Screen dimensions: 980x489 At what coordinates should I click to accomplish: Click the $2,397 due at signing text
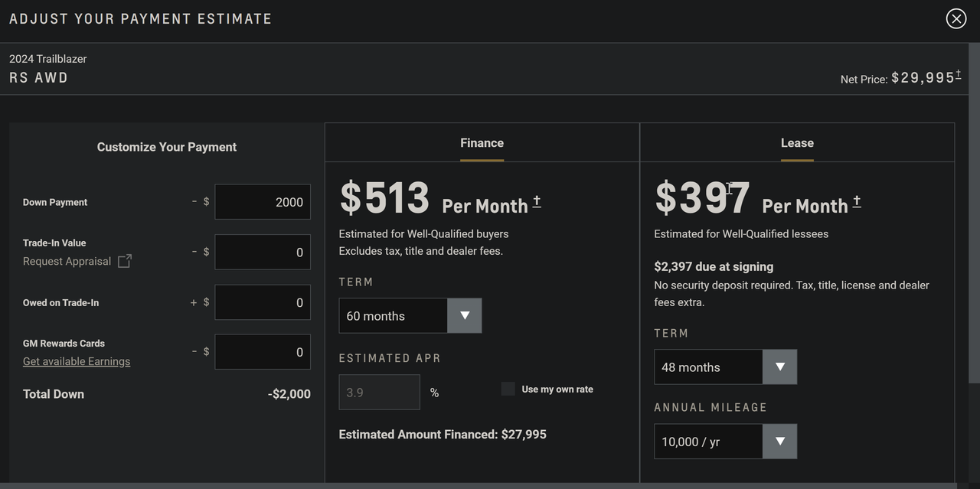pos(714,267)
